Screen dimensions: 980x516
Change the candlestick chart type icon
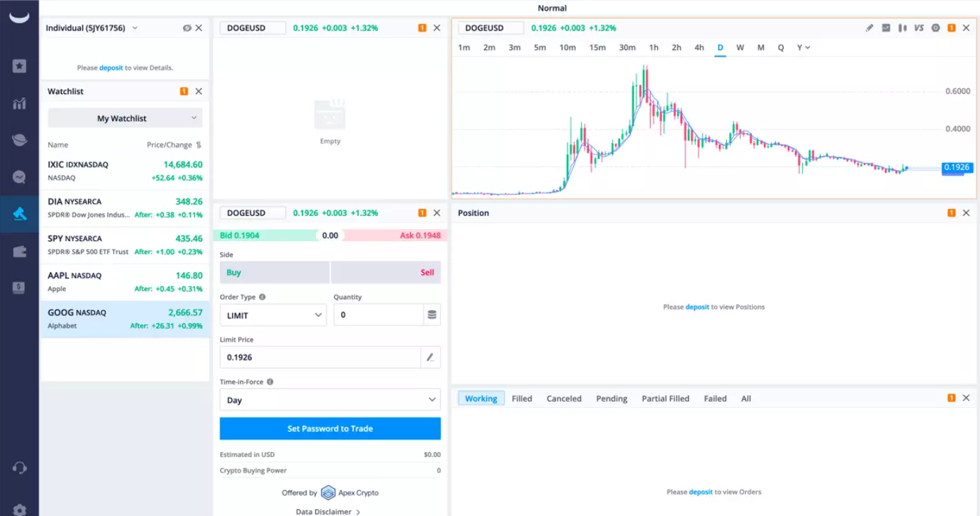[x=903, y=28]
